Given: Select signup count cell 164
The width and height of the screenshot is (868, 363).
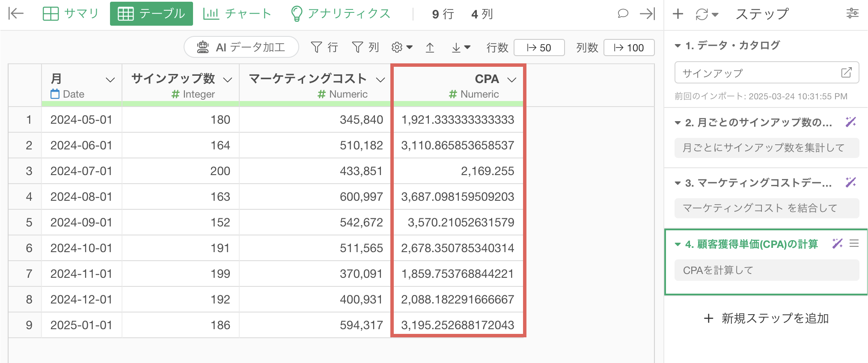Looking at the screenshot, I should (181, 146).
